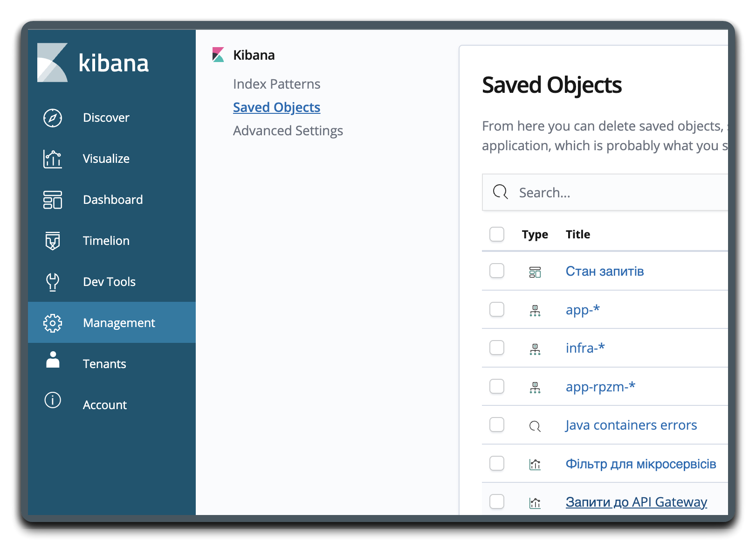This screenshot has height=543, width=756.
Task: Open the Запити до API Gateway visualization
Action: click(x=636, y=502)
